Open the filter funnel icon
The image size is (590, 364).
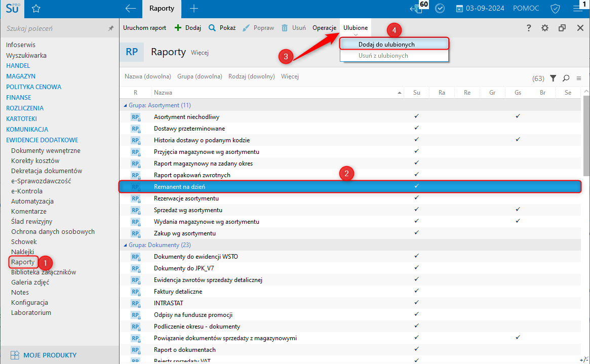coord(553,78)
